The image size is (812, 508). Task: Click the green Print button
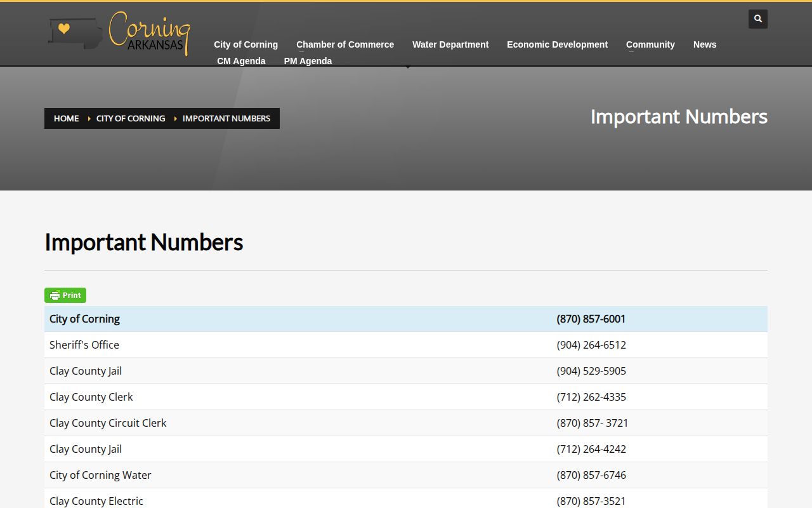pyautogui.click(x=65, y=295)
